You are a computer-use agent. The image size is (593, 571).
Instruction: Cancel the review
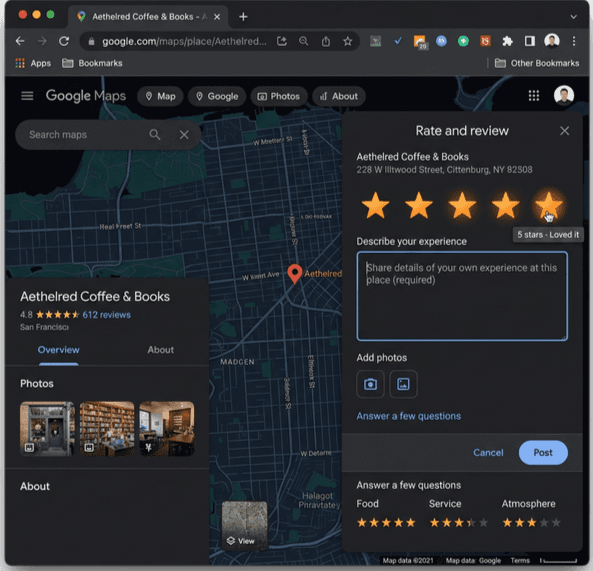488,453
